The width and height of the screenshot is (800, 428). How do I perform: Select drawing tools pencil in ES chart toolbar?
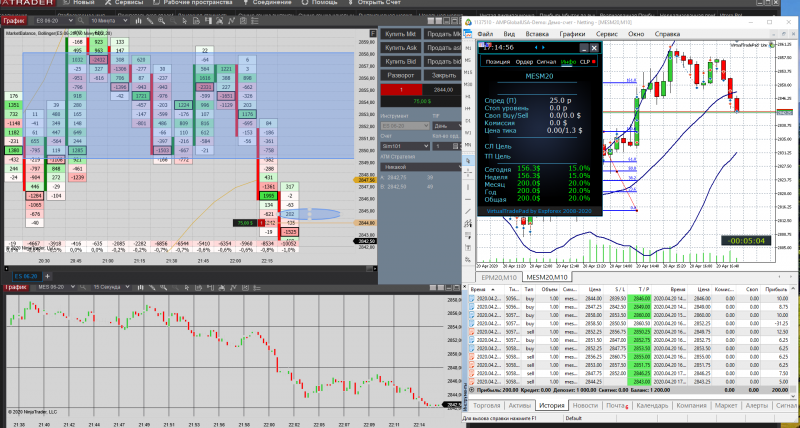150,21
